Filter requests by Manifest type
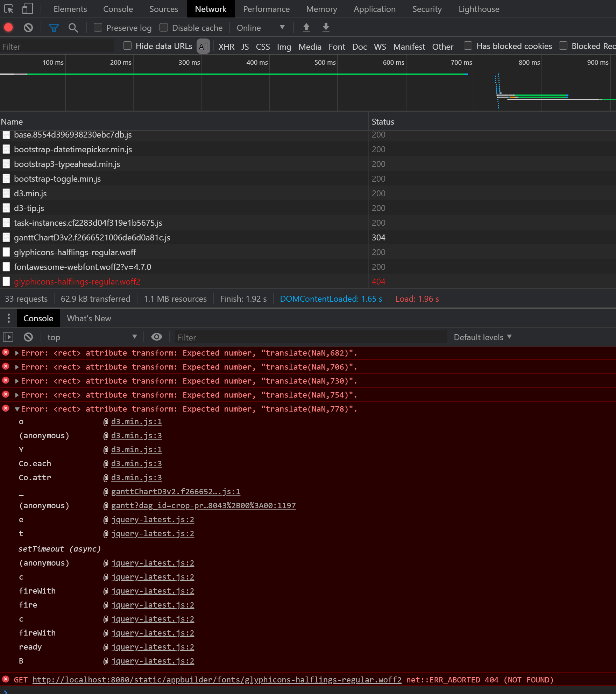616x694 pixels. point(409,47)
